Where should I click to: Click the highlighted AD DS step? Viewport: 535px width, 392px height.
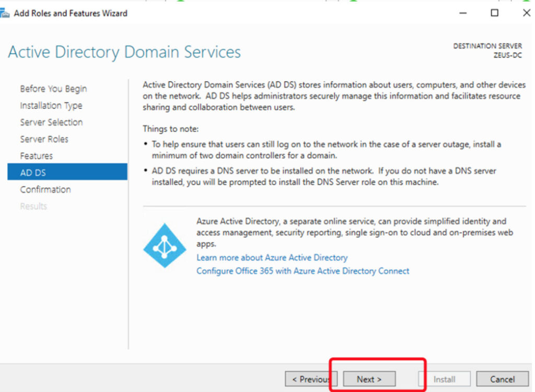(67, 172)
